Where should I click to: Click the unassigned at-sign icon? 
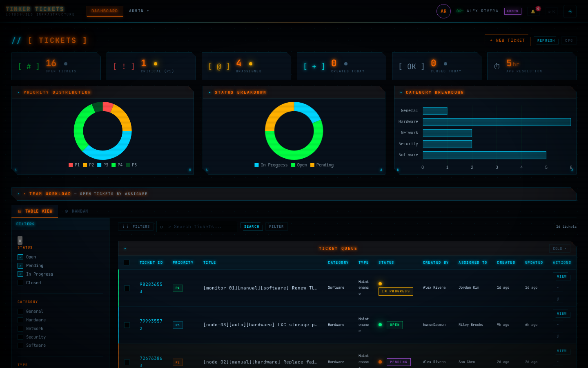click(x=219, y=66)
